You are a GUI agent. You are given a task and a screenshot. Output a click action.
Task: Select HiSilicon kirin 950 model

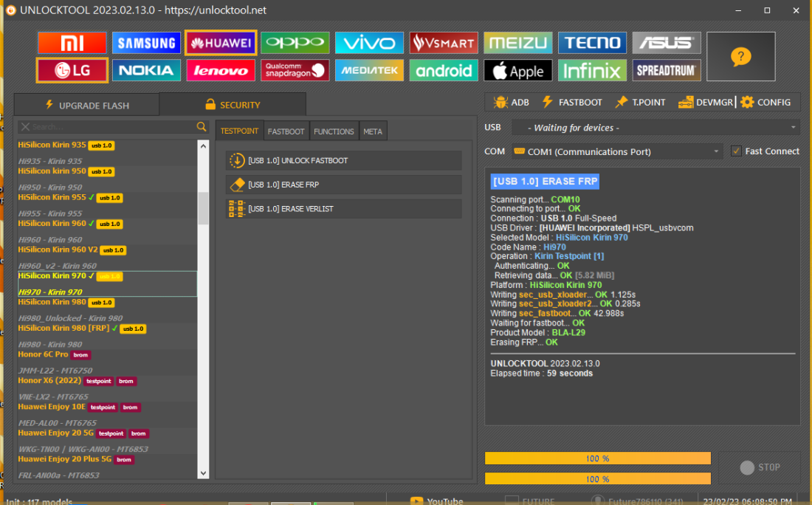tap(107, 179)
